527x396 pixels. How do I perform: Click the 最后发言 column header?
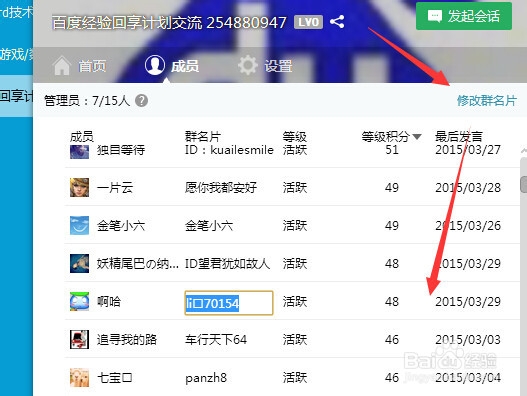tap(459, 136)
